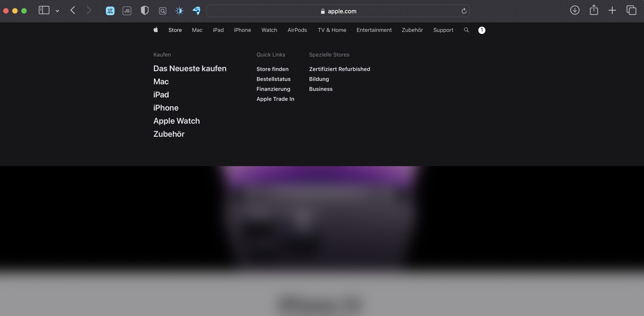Image resolution: width=644 pixels, height=316 pixels.
Task: Open Zubehör in the top navigation bar
Action: coord(412,30)
